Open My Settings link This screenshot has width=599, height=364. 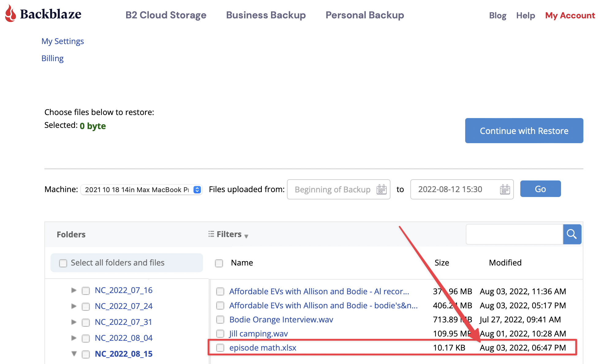pyautogui.click(x=62, y=41)
